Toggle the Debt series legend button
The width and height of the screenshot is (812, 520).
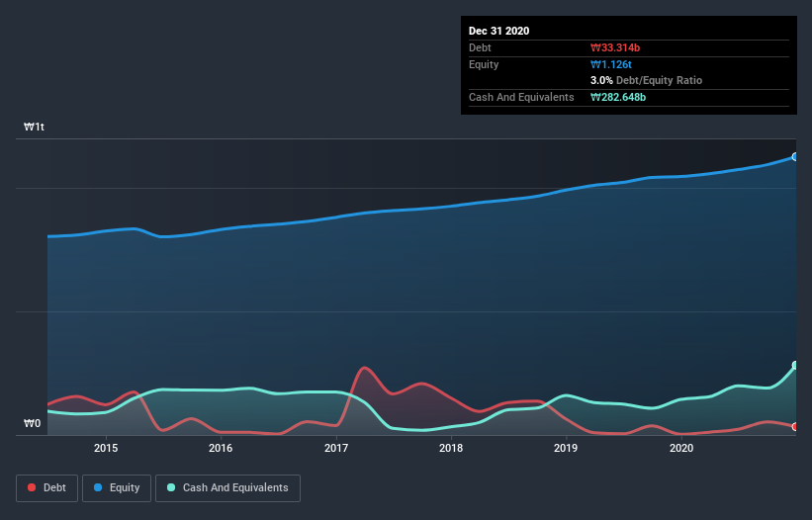point(47,488)
